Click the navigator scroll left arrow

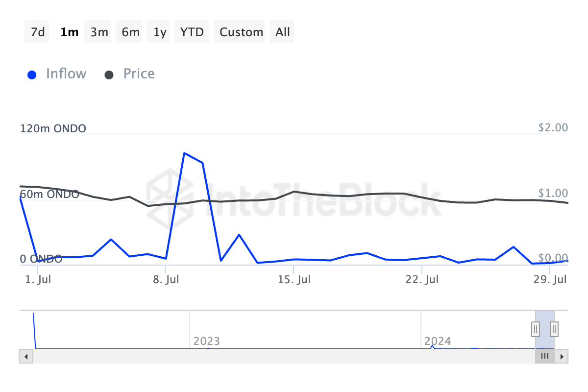(x=26, y=356)
